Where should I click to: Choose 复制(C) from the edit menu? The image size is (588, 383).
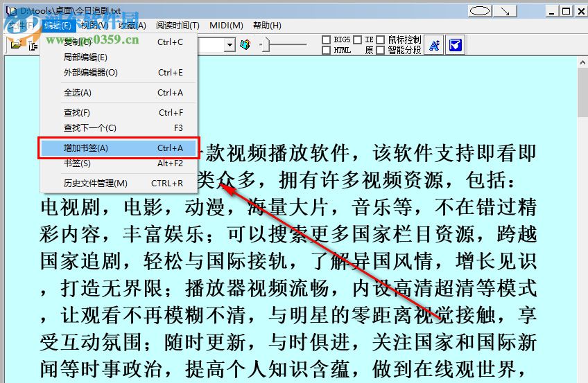click(119, 42)
